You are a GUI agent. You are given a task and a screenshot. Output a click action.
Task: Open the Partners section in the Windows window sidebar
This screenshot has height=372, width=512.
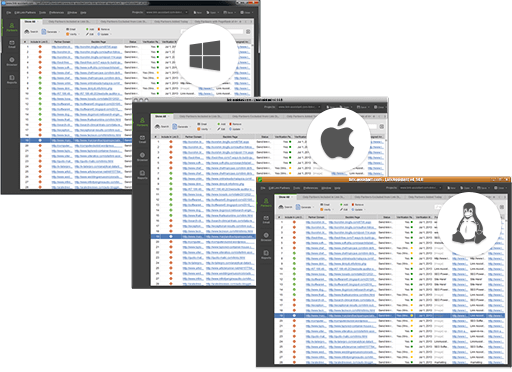tap(12, 27)
